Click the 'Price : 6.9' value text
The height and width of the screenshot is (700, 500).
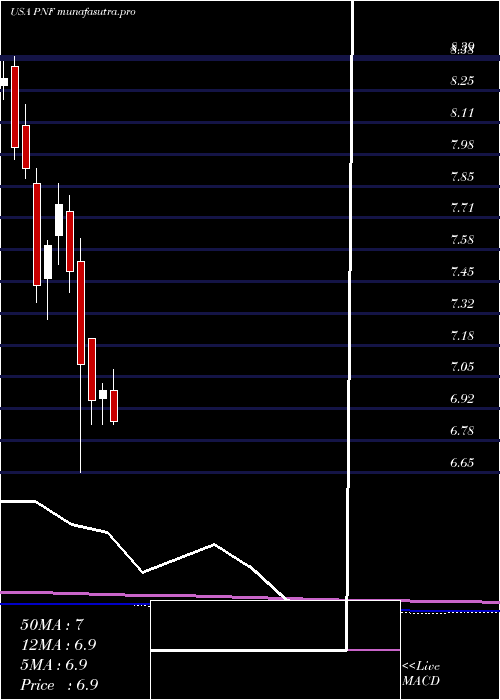pyautogui.click(x=59, y=685)
